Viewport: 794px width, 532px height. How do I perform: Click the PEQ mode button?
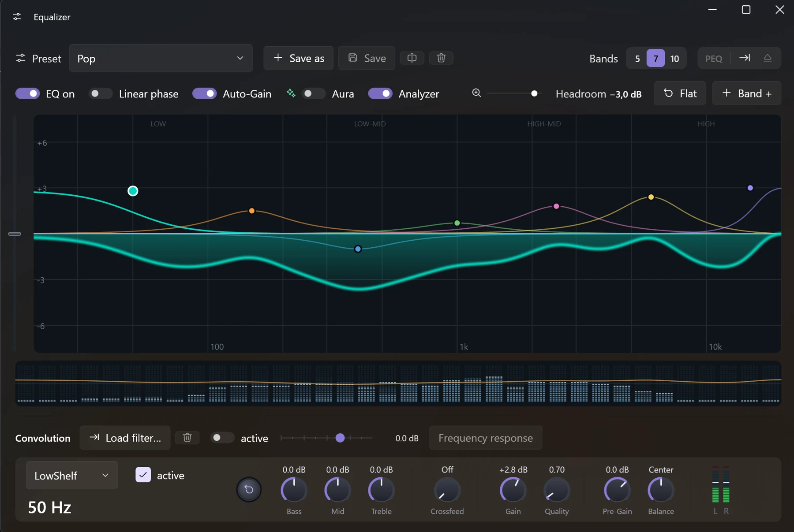coord(714,59)
